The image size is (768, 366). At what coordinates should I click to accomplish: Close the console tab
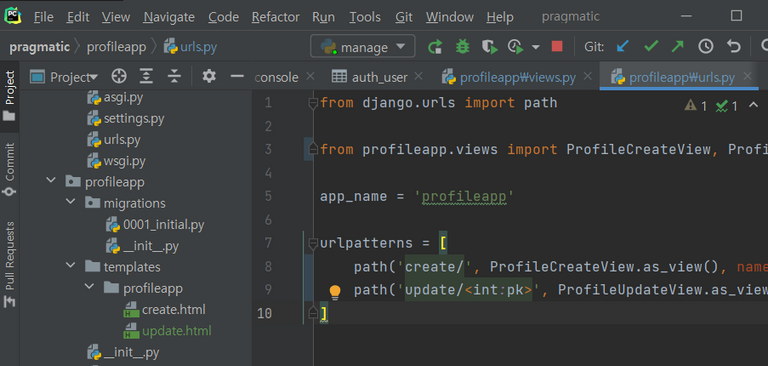pyautogui.click(x=310, y=76)
